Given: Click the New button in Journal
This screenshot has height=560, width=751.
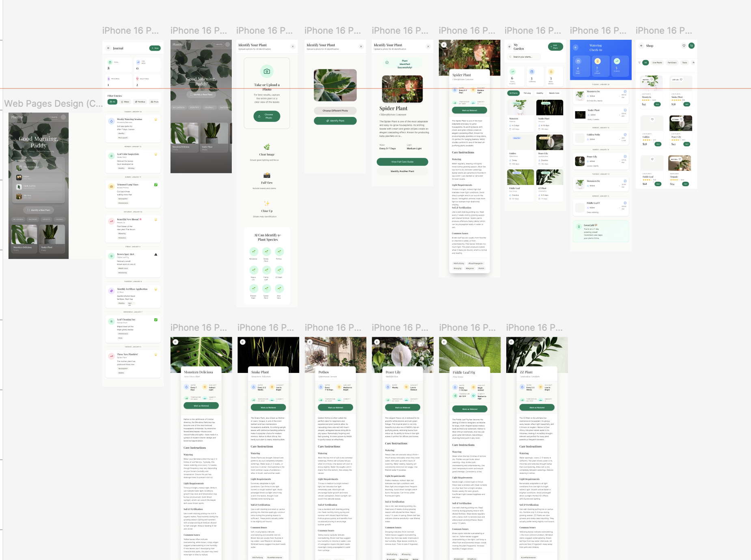Looking at the screenshot, I should 155,48.
